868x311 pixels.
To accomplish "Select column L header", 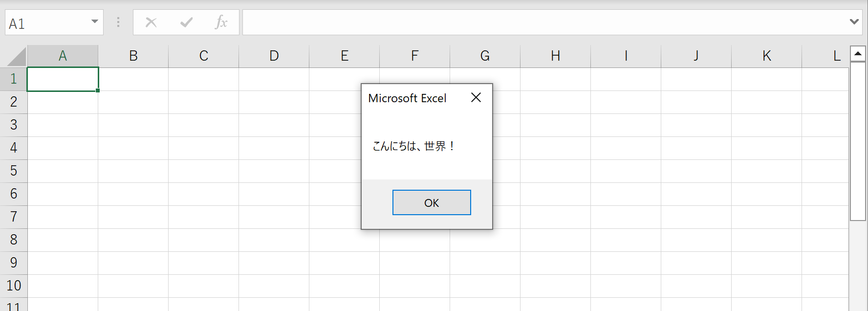I will 825,56.
